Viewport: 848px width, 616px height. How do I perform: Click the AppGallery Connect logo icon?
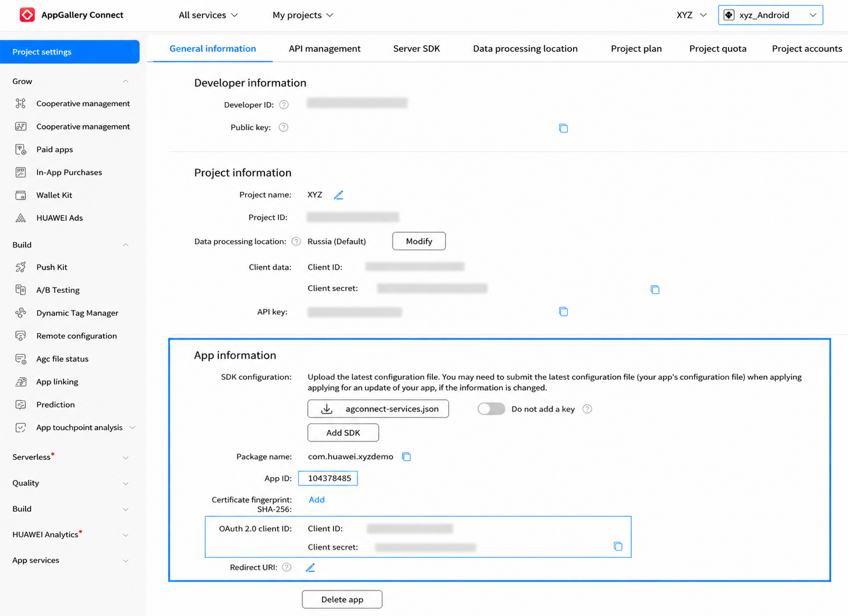[x=27, y=15]
